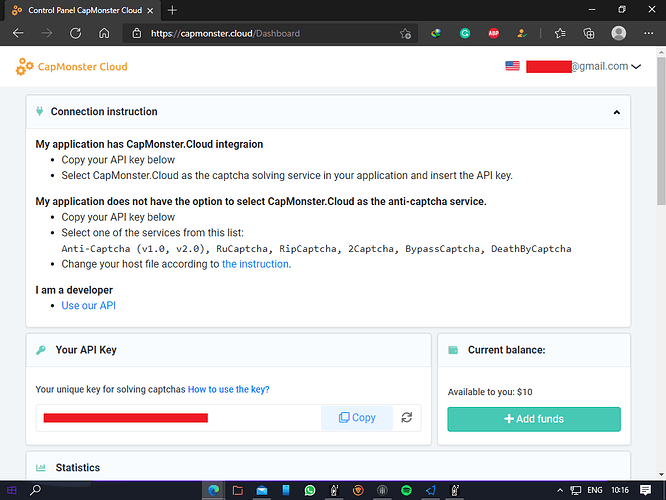Go back to the previous page
Viewport: 666px width, 500px height.
(18, 33)
